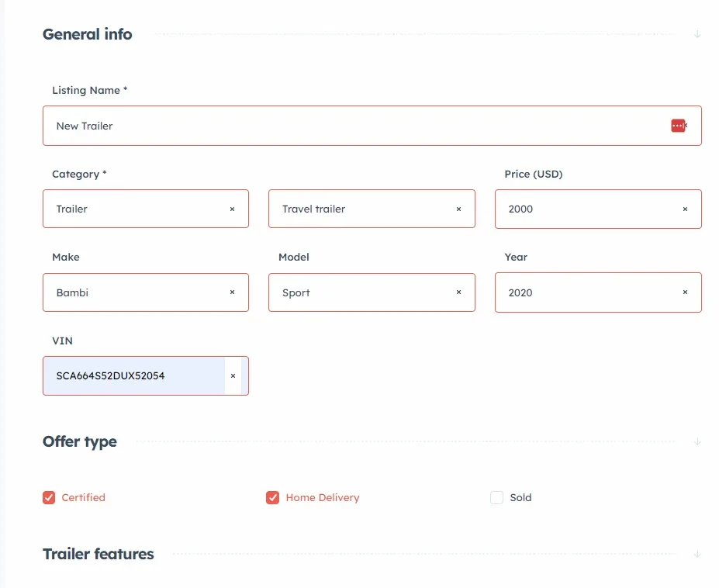Clear the Travel trailer subcategory selection
The image size is (719, 588).
click(x=458, y=209)
